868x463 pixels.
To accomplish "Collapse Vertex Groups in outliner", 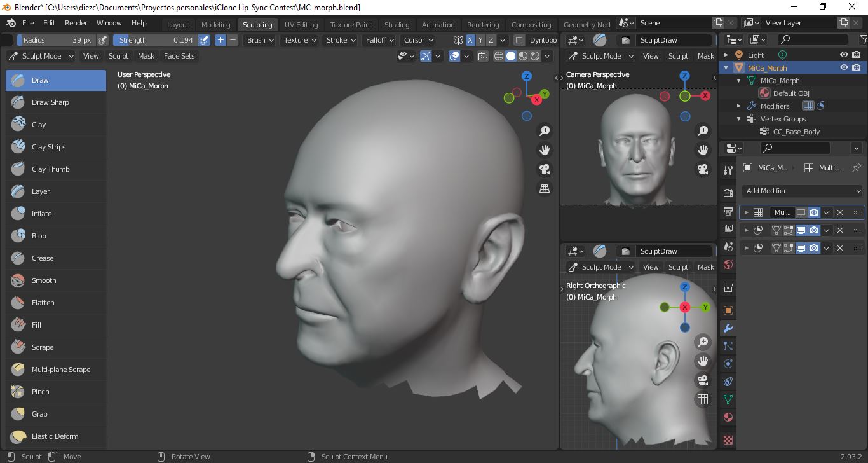I will [x=739, y=119].
